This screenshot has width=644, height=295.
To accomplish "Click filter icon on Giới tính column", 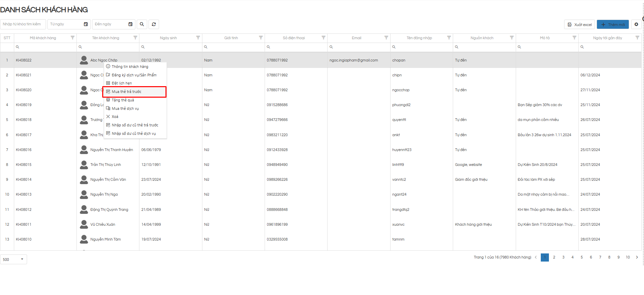I will 261,38.
